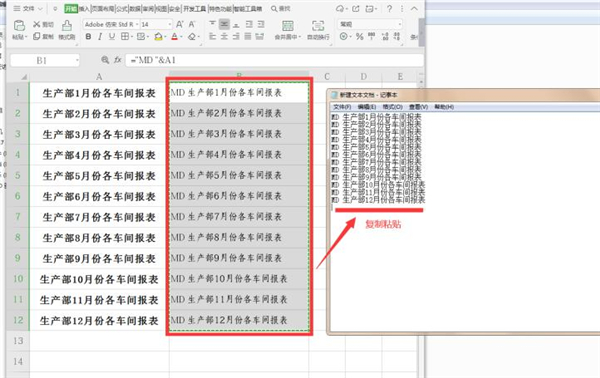Click the fx insert function icon
Image resolution: width=600 pixels, height=378 pixels.
[117, 60]
